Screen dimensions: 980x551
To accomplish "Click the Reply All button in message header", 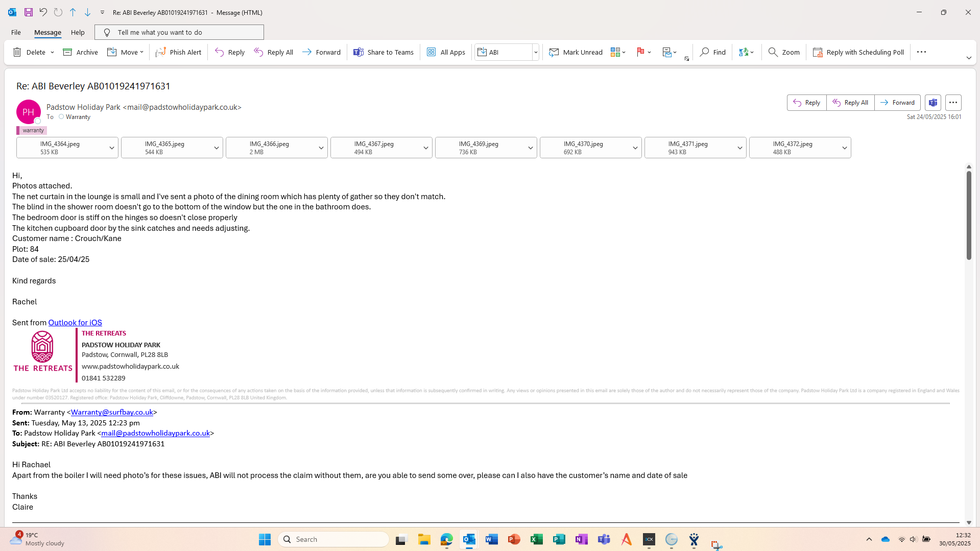I will coord(850,103).
